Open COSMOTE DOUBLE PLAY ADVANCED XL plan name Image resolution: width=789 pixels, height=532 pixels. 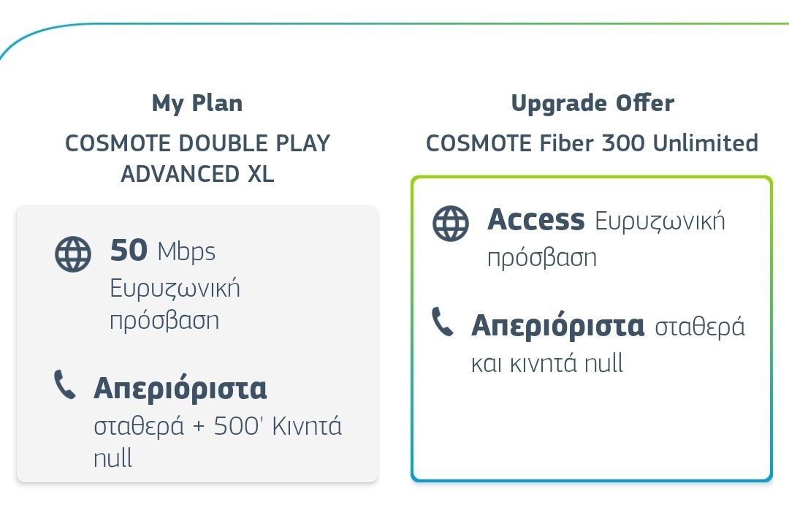(x=197, y=159)
